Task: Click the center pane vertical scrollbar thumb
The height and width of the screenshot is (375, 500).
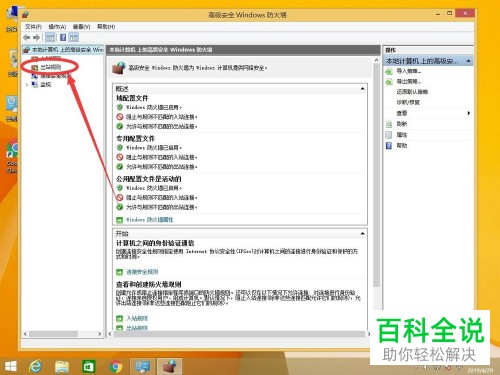Action: pyautogui.click(x=376, y=175)
